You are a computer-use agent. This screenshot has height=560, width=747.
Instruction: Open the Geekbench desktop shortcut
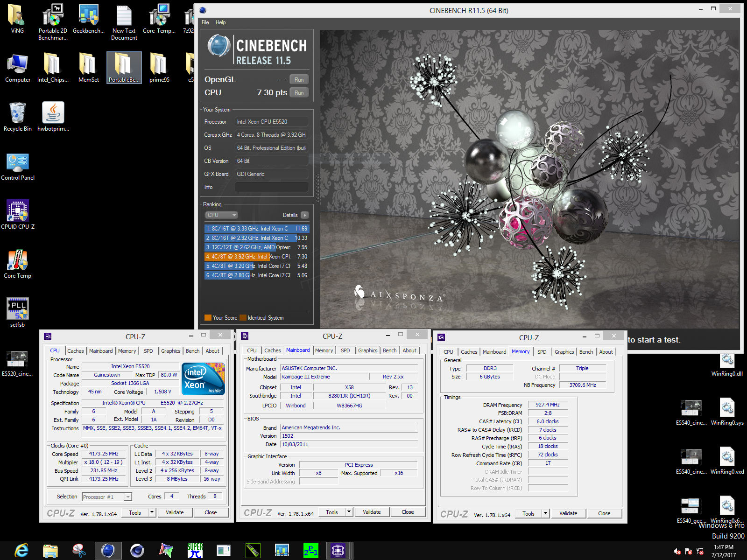click(89, 20)
